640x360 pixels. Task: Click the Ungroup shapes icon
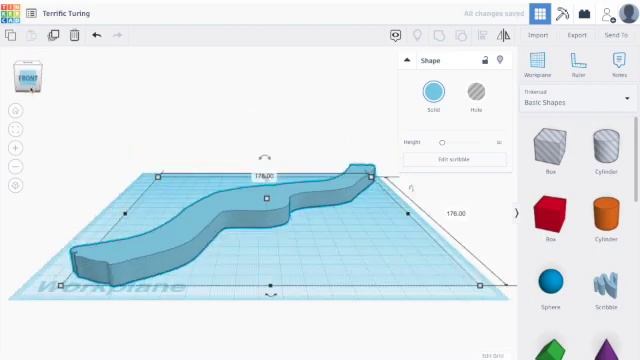tap(461, 36)
